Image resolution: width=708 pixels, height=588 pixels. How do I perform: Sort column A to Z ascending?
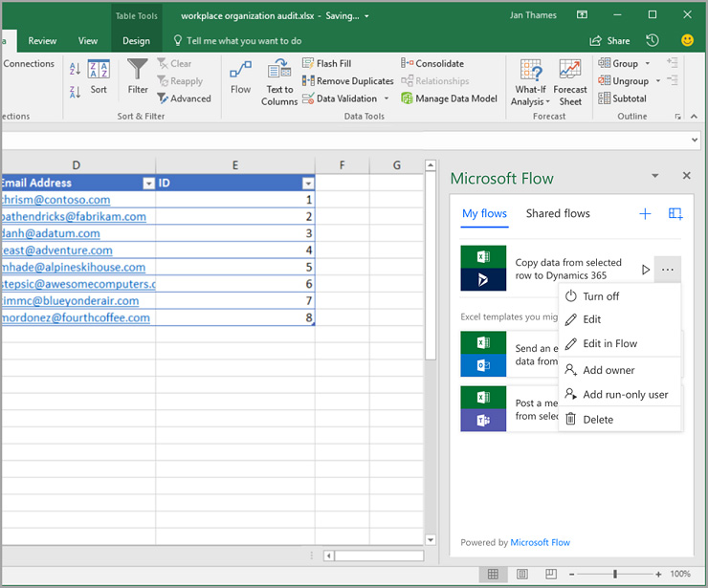[x=75, y=69]
